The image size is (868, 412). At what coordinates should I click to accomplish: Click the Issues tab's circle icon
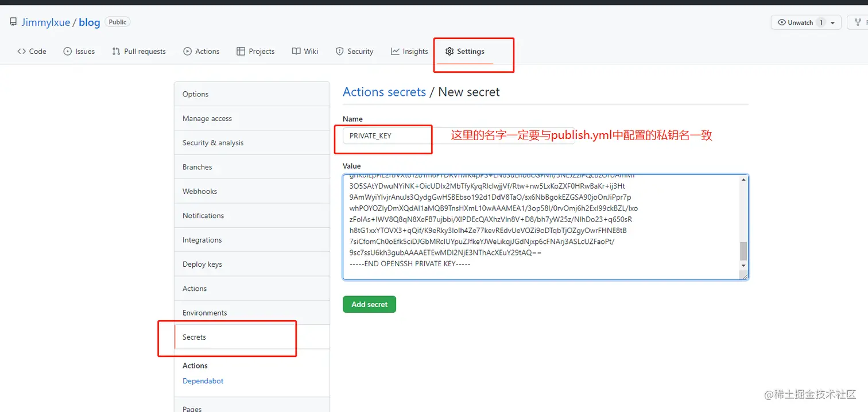(x=68, y=51)
